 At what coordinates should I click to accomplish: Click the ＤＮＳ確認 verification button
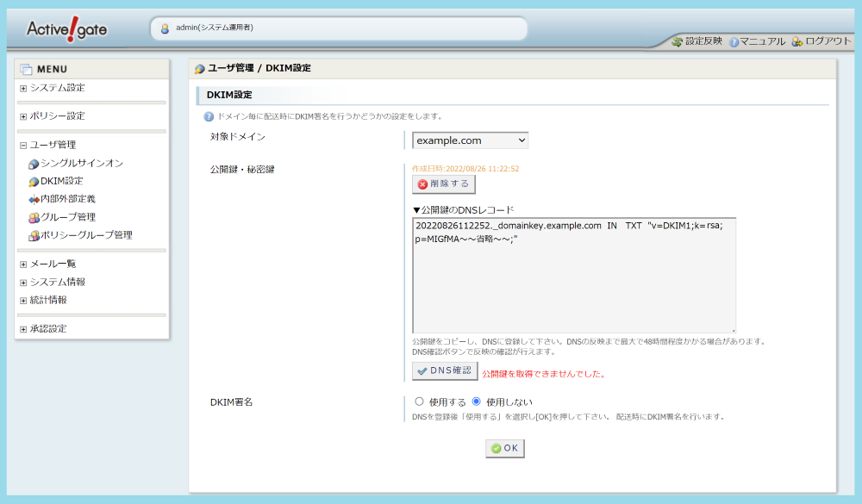tap(444, 370)
